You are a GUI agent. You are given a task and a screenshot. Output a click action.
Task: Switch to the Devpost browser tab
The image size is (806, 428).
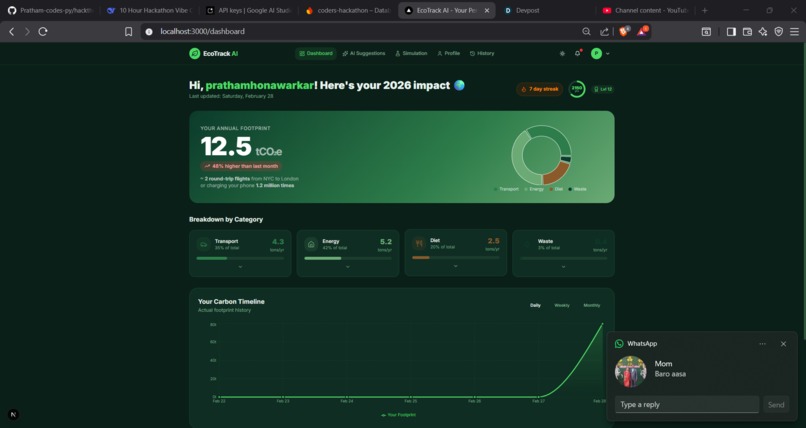point(547,10)
